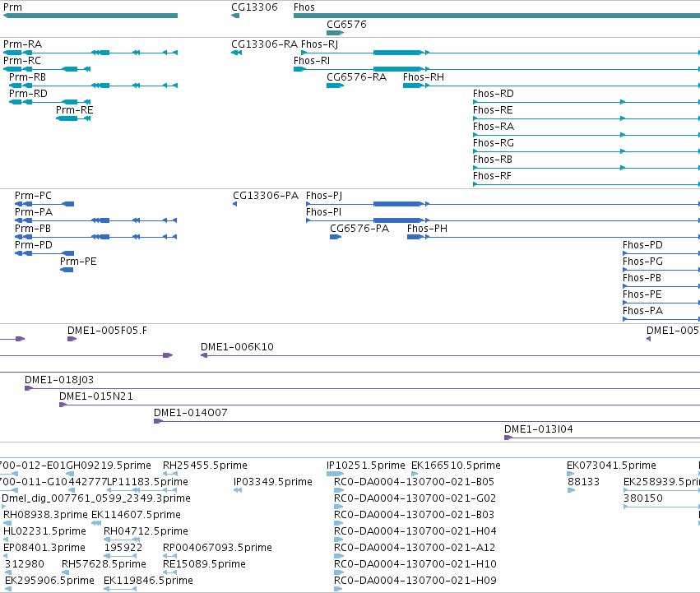Select CG6576-PA protein feature
The image size is (700, 593).
click(x=336, y=237)
